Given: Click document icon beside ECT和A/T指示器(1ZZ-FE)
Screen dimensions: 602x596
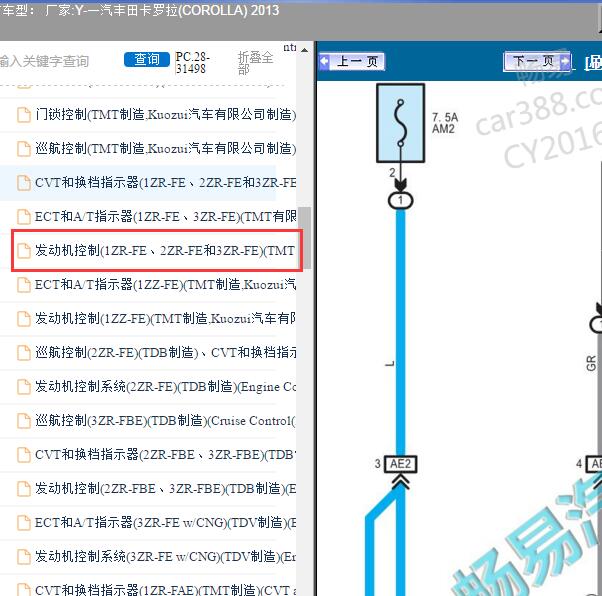Looking at the screenshot, I should [24, 285].
